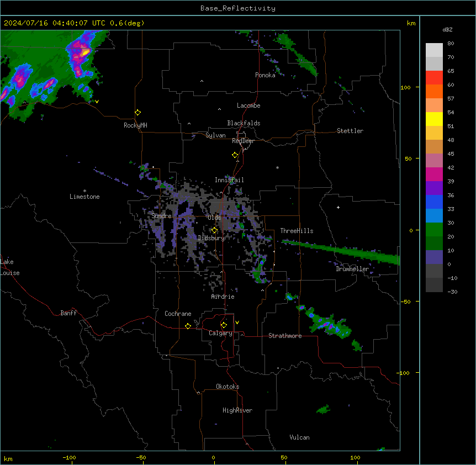Click the -30 value on the dBZ scale
Screen dimensions: 476x465
click(x=452, y=292)
